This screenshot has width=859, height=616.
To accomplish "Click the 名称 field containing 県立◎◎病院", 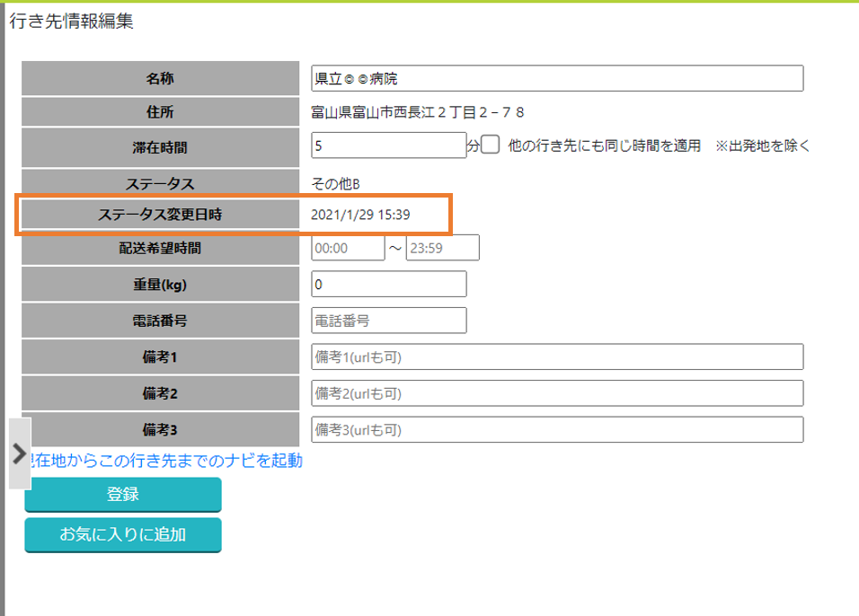I will [x=556, y=78].
